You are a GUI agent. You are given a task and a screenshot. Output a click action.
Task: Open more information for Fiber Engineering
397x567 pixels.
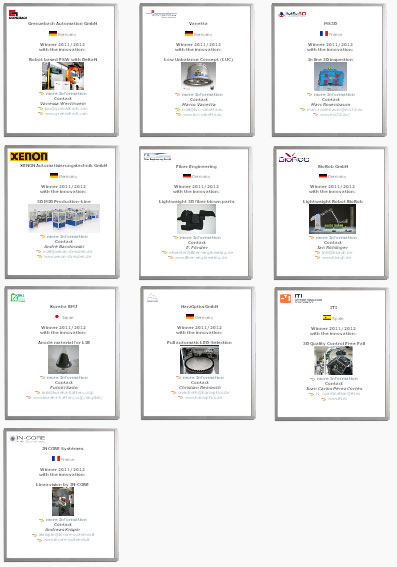(x=200, y=238)
